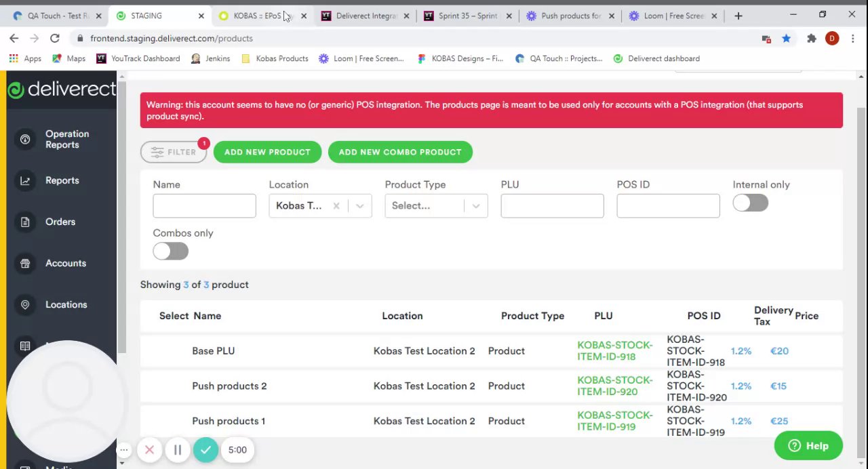Image resolution: width=868 pixels, height=469 pixels.
Task: Click the Locations pin icon
Action: pos(25,305)
